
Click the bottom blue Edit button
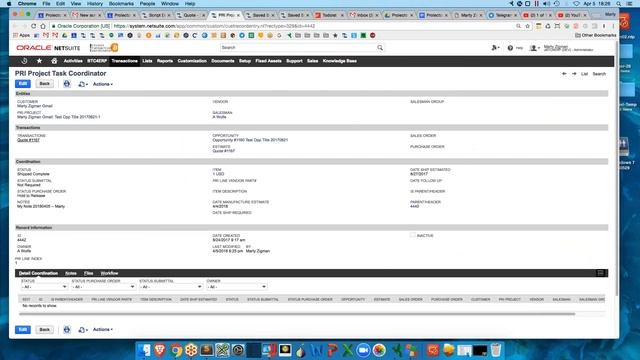click(x=23, y=329)
